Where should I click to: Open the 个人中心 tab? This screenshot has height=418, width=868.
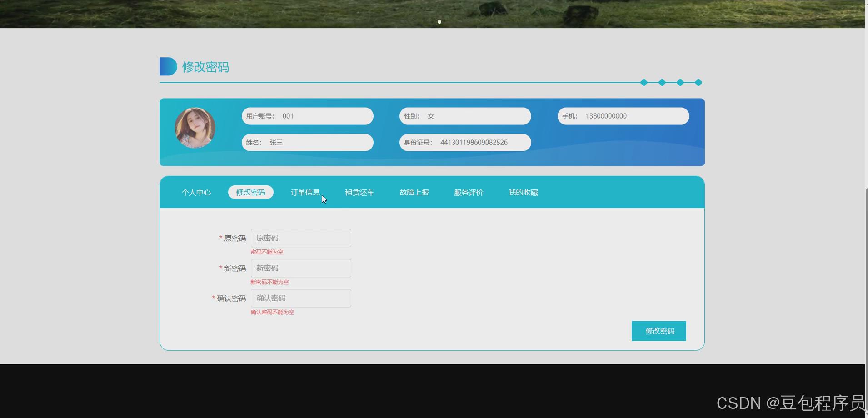pyautogui.click(x=196, y=192)
